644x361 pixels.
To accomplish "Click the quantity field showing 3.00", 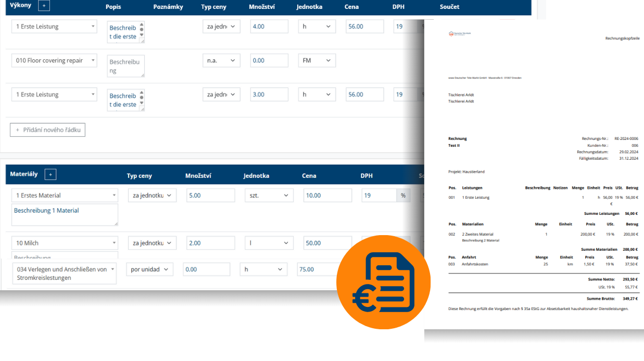I will point(269,95).
